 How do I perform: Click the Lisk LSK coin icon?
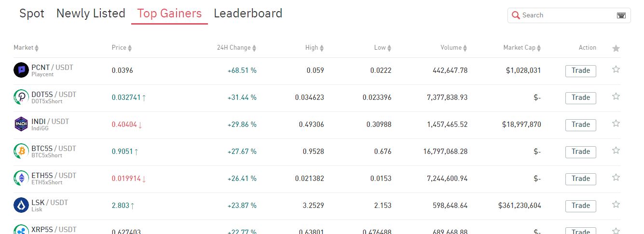[x=21, y=206]
